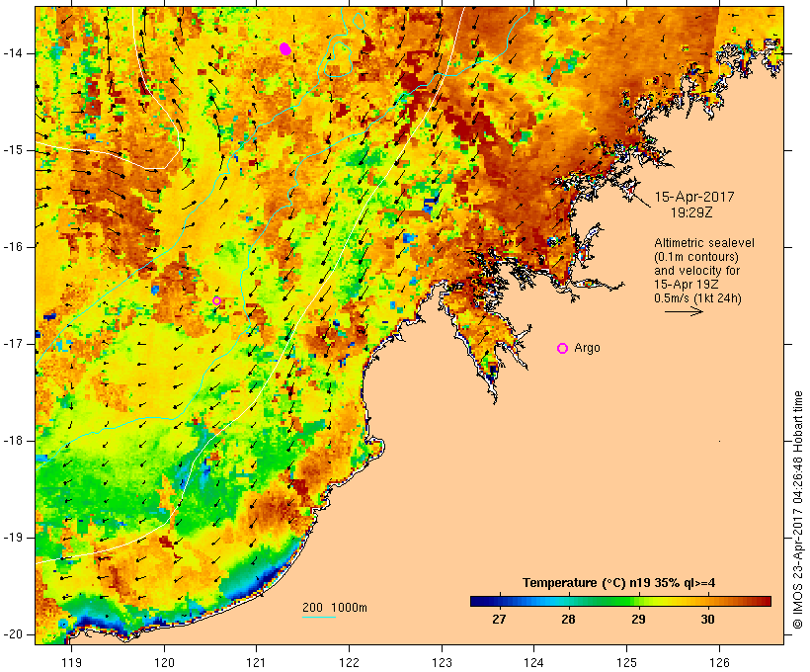Click the '0.5m/s (1kt 24h)' label
Screen dimensions: 810x672
697,298
